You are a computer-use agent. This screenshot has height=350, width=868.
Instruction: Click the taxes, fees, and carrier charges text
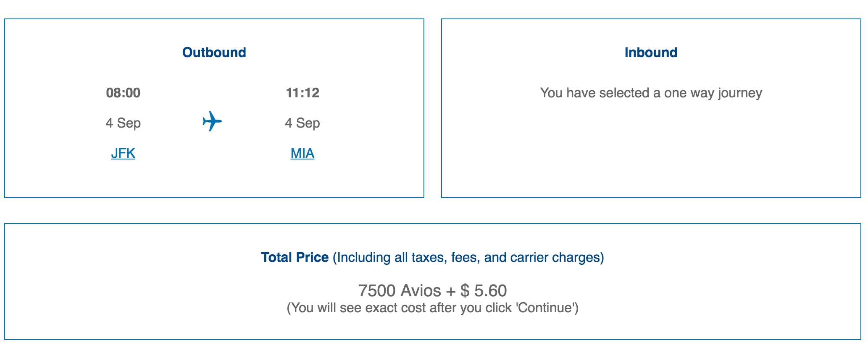pyautogui.click(x=468, y=257)
